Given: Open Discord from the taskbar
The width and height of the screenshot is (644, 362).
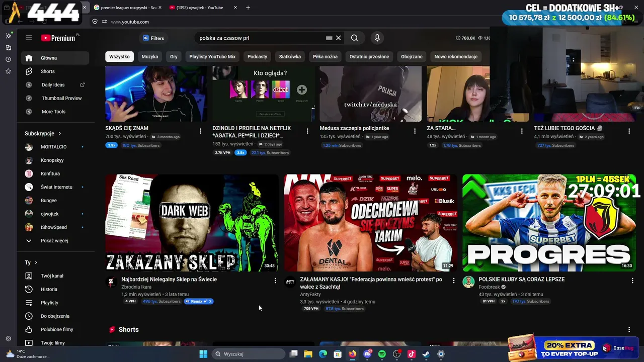Looking at the screenshot, I should 367,354.
